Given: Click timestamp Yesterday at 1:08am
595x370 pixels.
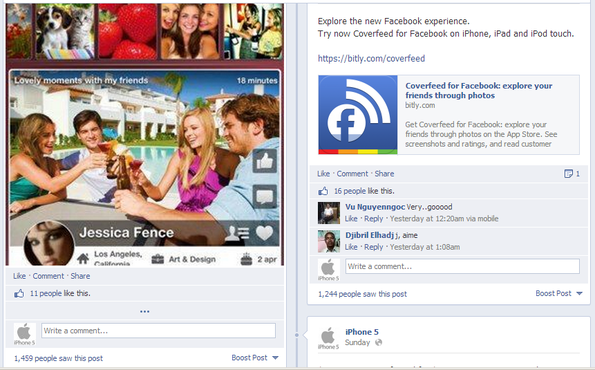Looking at the screenshot, I should pos(425,247).
